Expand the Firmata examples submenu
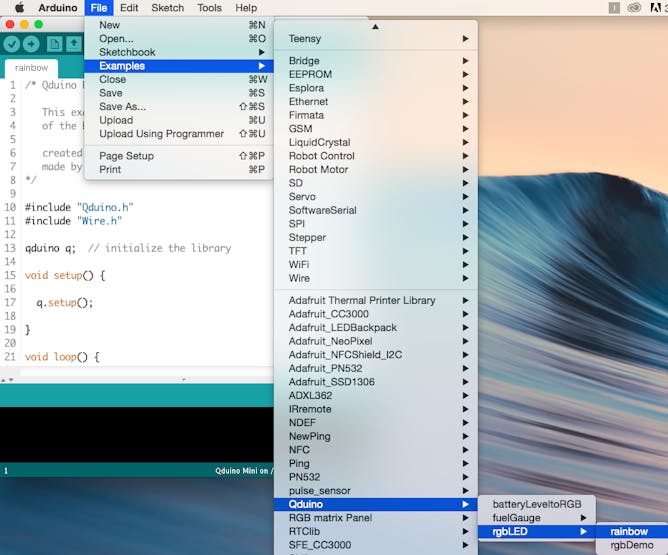 pyautogui.click(x=376, y=115)
